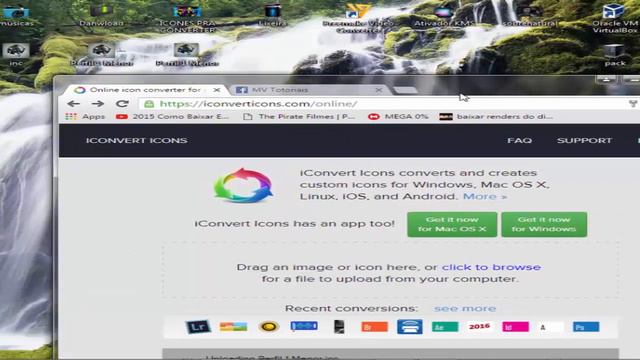Click the green Ae After Effects recent icon
The height and width of the screenshot is (360, 640).
pyautogui.click(x=445, y=327)
